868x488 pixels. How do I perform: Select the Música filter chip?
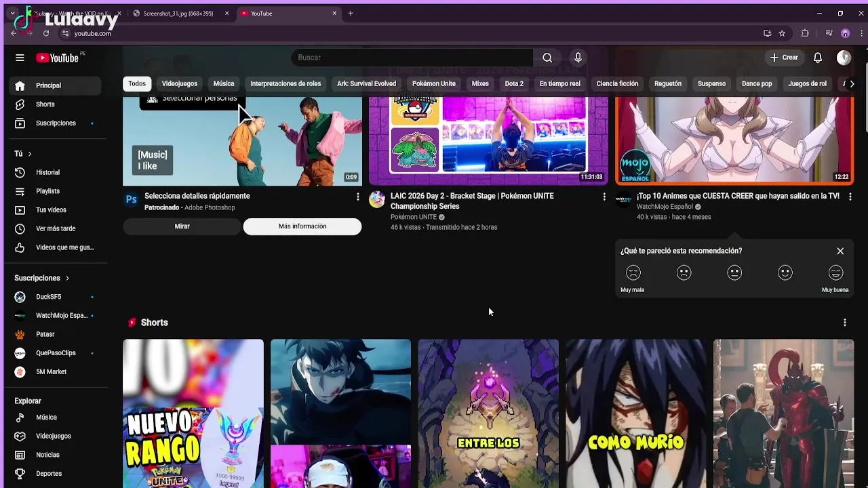[224, 84]
